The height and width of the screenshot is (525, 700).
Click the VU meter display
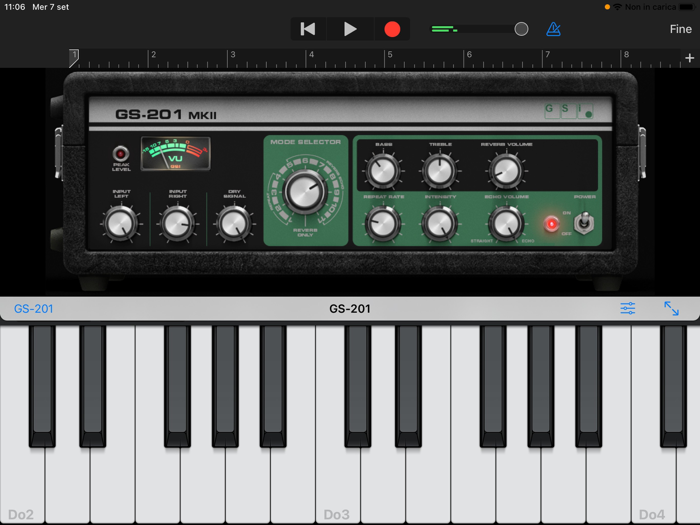click(x=175, y=154)
